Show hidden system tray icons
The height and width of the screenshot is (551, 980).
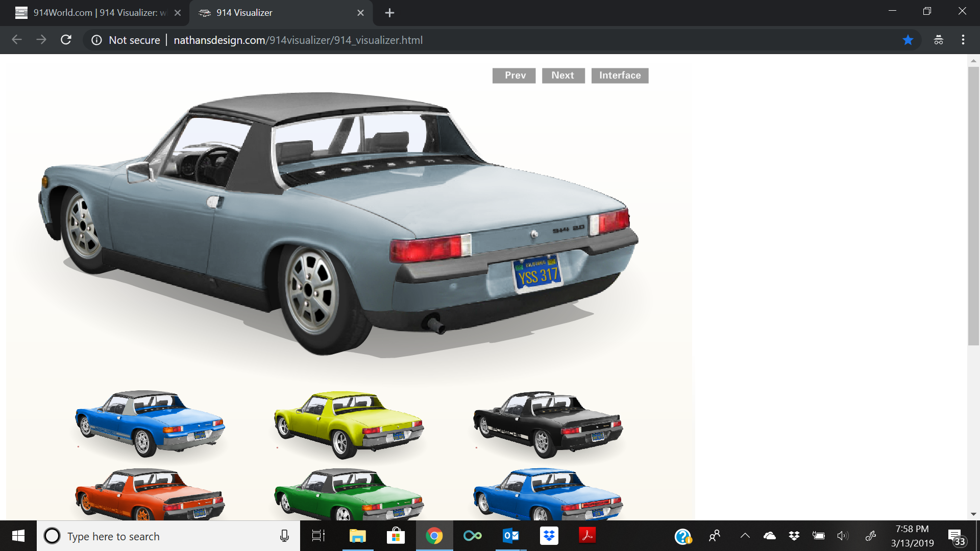coord(745,536)
